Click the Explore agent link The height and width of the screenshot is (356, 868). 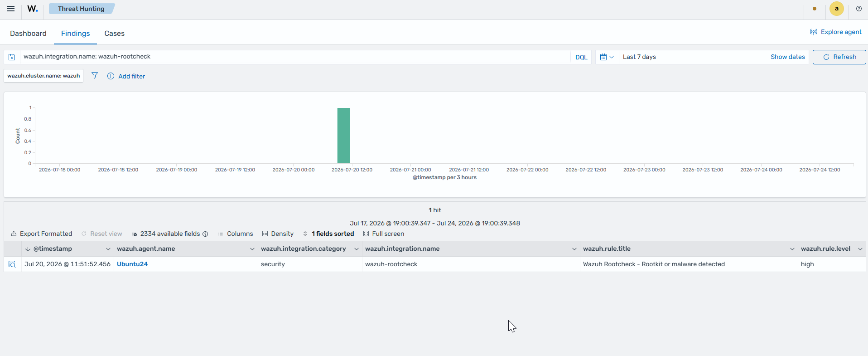coord(835,32)
